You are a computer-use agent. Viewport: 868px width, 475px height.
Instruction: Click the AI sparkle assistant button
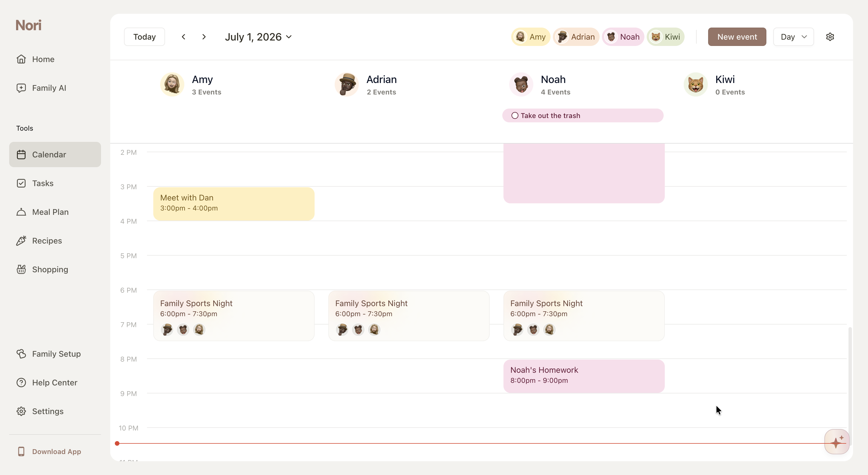coord(837,442)
